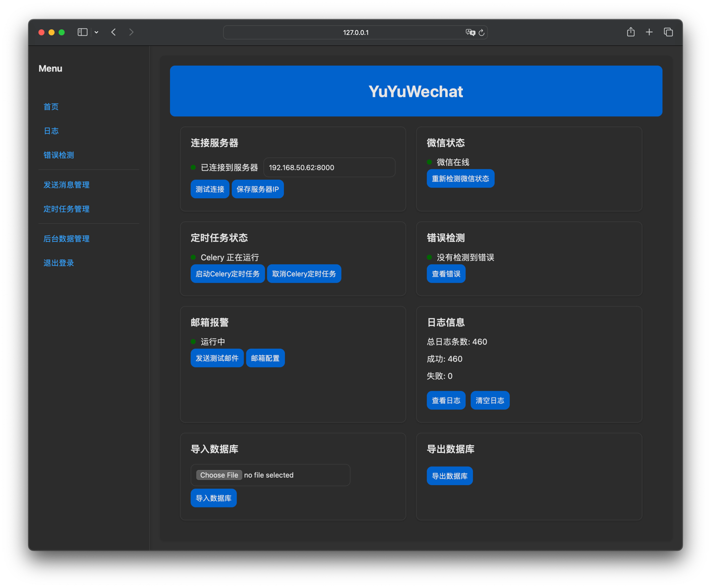Click the Menu heading in sidebar
Image resolution: width=711 pixels, height=588 pixels.
coord(50,69)
